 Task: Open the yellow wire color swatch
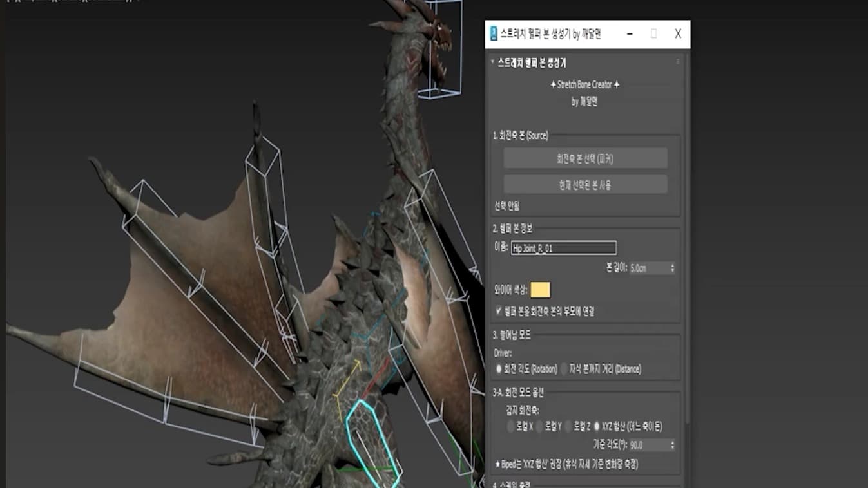pyautogui.click(x=540, y=290)
